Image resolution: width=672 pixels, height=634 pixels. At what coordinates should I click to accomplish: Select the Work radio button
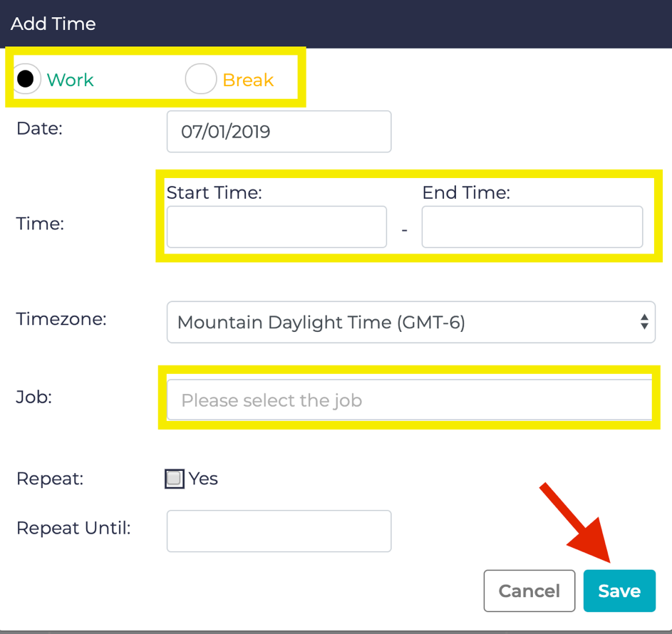(26, 79)
